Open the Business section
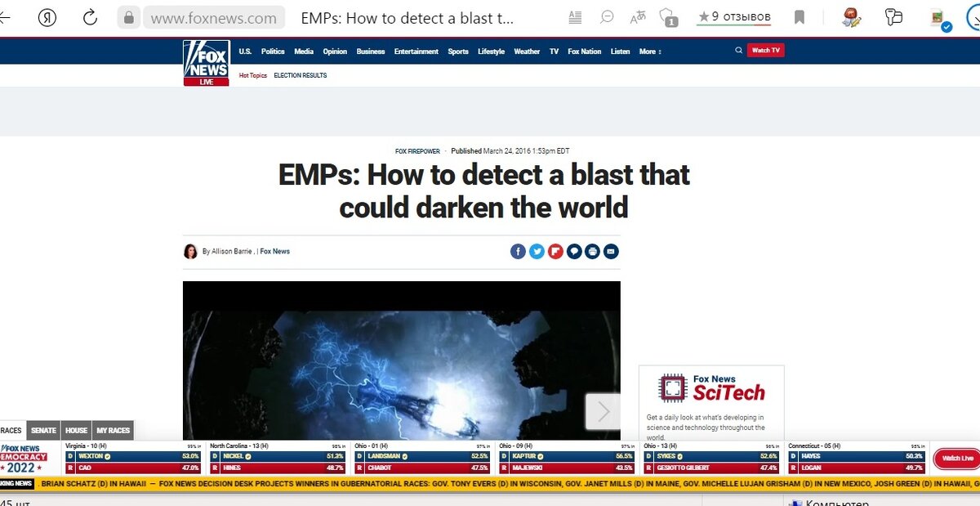 pyautogui.click(x=371, y=51)
